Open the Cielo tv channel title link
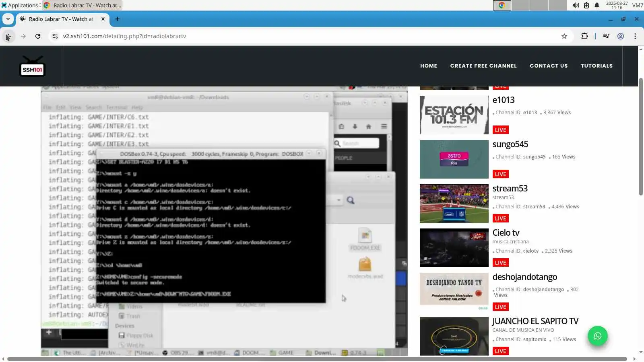This screenshot has width=644, height=362. pos(506,232)
